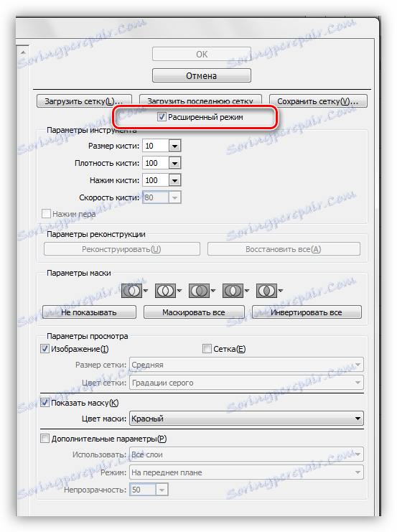This screenshot has width=397, height=532.
Task: Click the scroll-up arrow on the left scrollbar
Action: click(23, 52)
